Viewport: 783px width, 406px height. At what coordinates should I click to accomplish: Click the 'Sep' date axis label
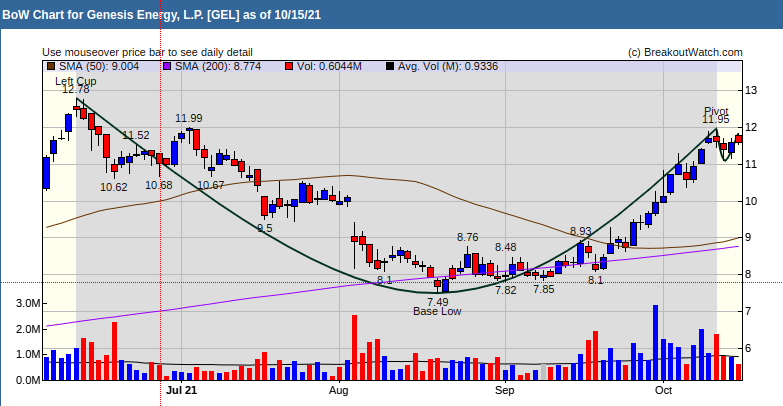pos(504,390)
